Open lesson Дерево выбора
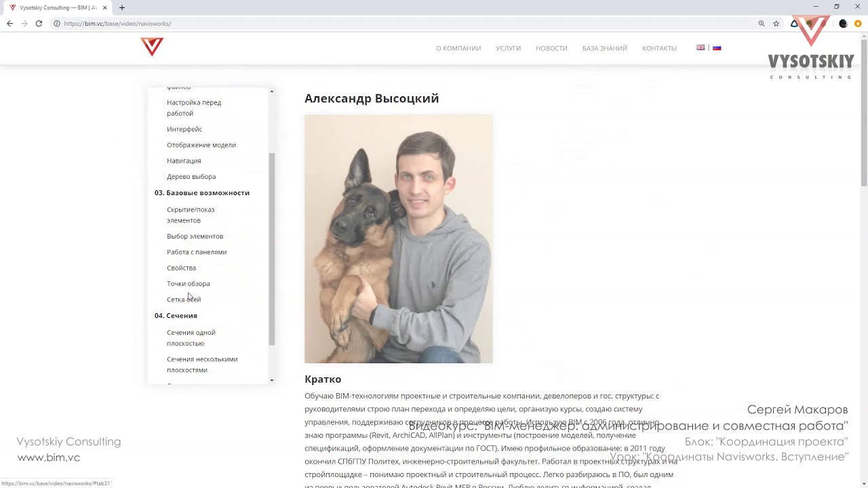The image size is (868, 488). pos(191,176)
